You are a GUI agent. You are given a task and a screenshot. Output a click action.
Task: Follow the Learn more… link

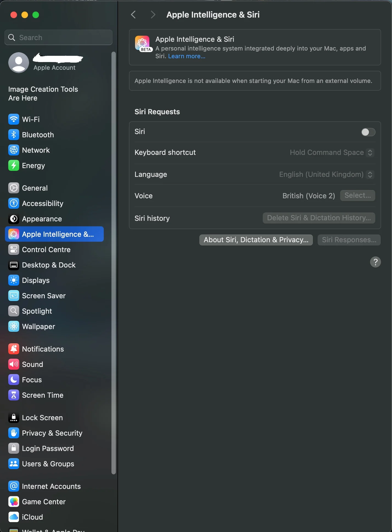coord(187,56)
